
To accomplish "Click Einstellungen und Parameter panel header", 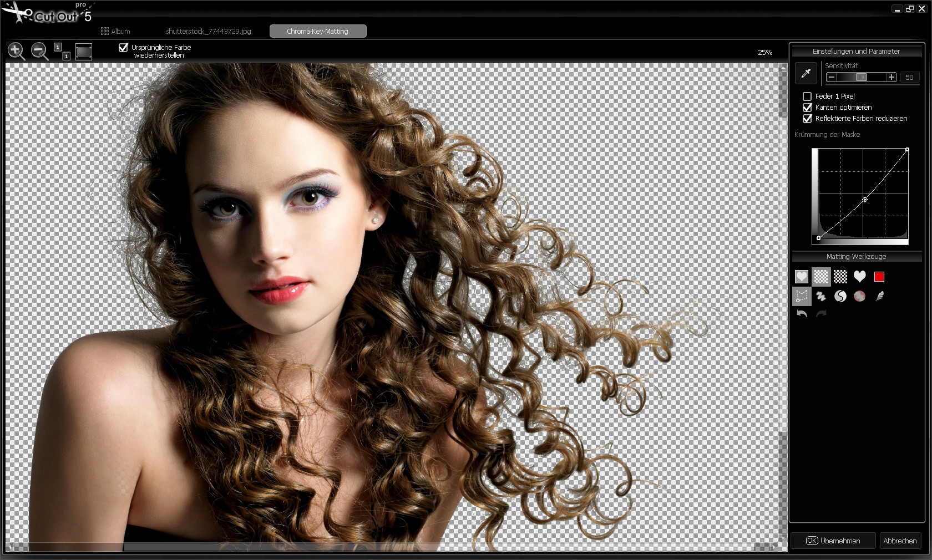I will (x=857, y=52).
